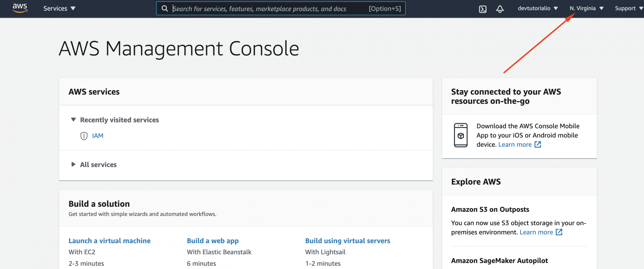
Task: Click the [Option+S] shortcut hint
Action: (x=385, y=9)
